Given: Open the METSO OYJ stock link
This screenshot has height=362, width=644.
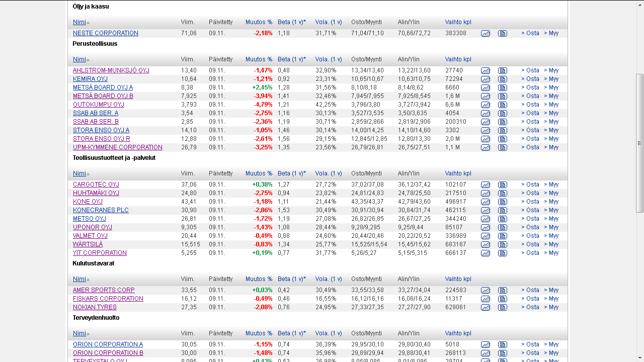Looking at the screenshot, I should [90, 219].
